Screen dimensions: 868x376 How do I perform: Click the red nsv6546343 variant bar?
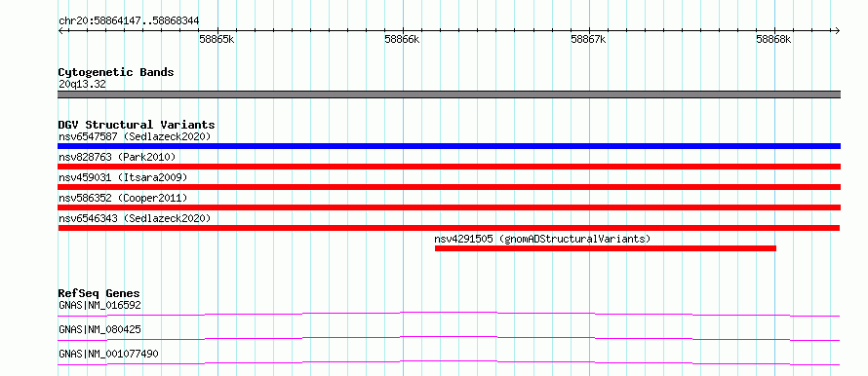(x=449, y=228)
